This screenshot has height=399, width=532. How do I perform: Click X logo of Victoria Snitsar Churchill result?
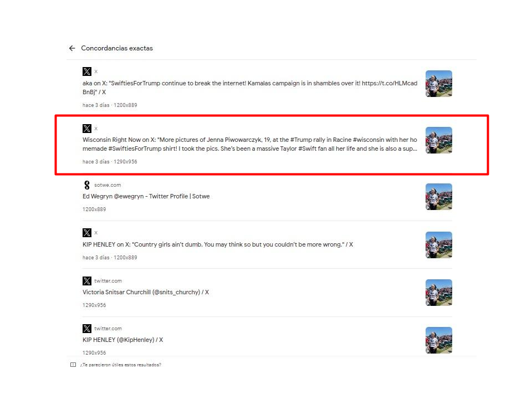87,280
